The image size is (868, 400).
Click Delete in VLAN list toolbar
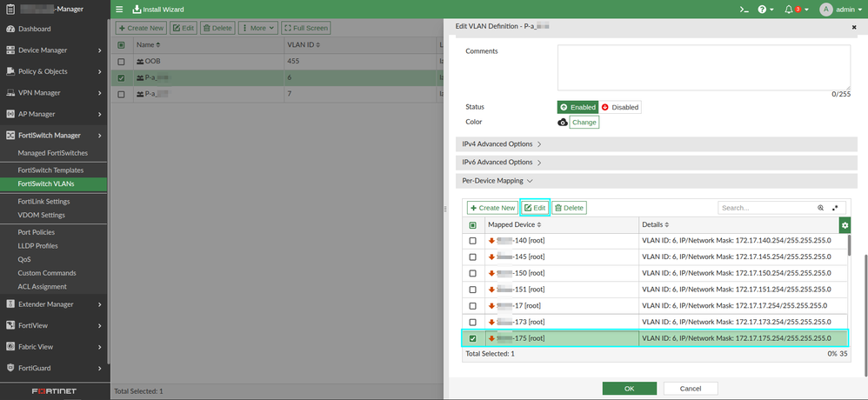217,28
